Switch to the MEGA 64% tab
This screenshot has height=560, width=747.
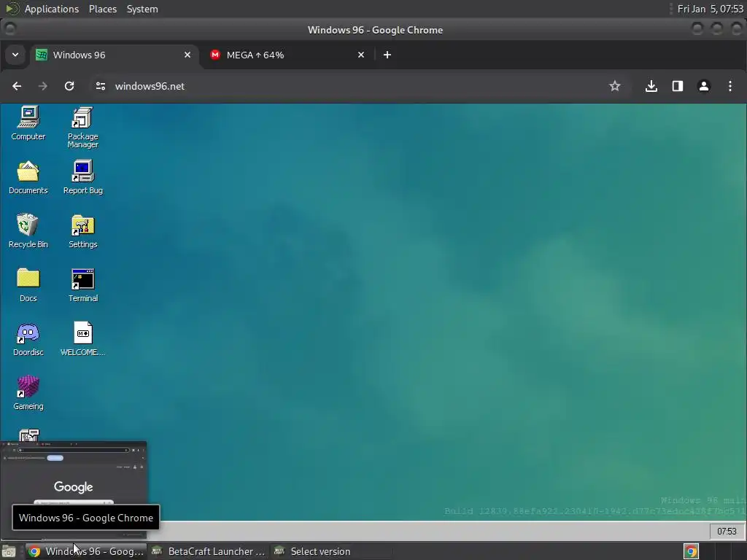click(287, 55)
